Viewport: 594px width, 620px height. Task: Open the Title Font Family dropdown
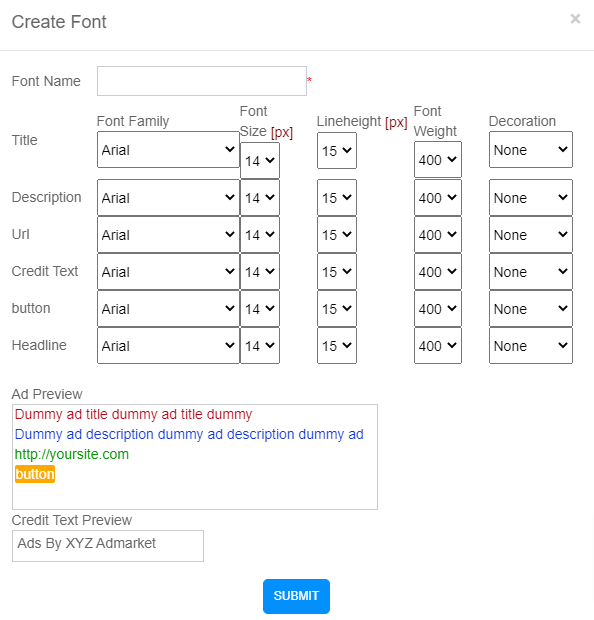point(168,150)
